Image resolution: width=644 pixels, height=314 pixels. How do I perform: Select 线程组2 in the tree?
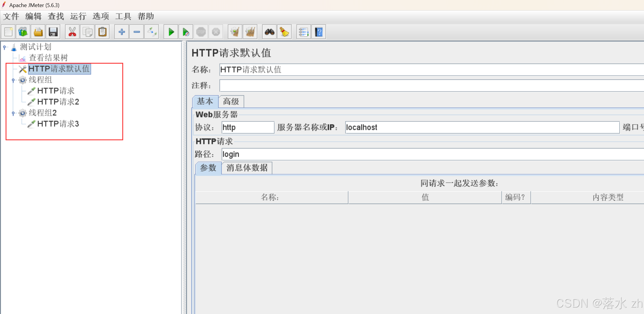coord(43,113)
